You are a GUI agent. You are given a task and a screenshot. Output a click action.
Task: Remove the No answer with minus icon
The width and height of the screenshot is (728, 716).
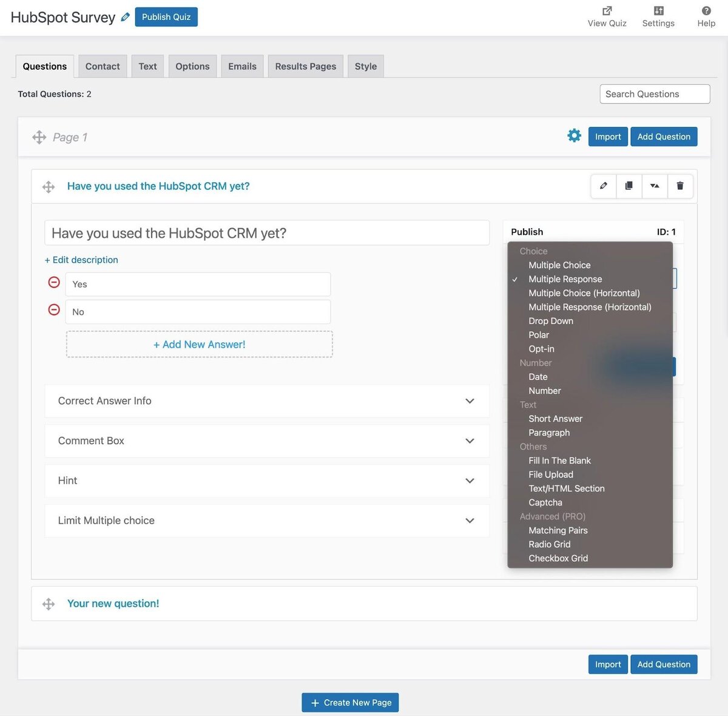[x=54, y=309]
